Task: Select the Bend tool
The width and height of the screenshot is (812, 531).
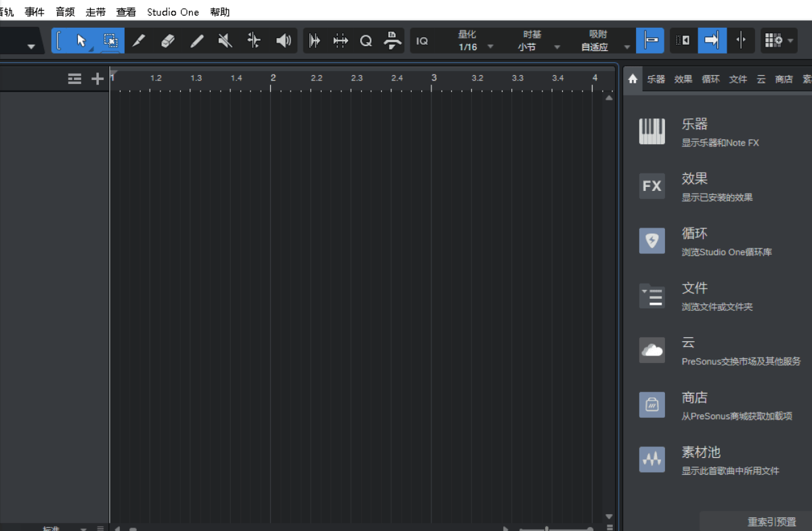Action: pos(254,41)
